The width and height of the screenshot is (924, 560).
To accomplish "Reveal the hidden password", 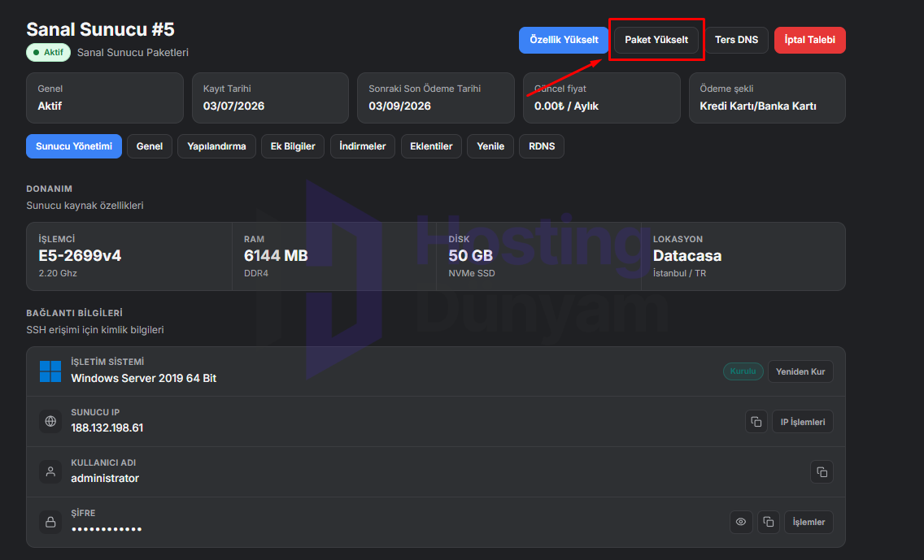I will 741,522.
